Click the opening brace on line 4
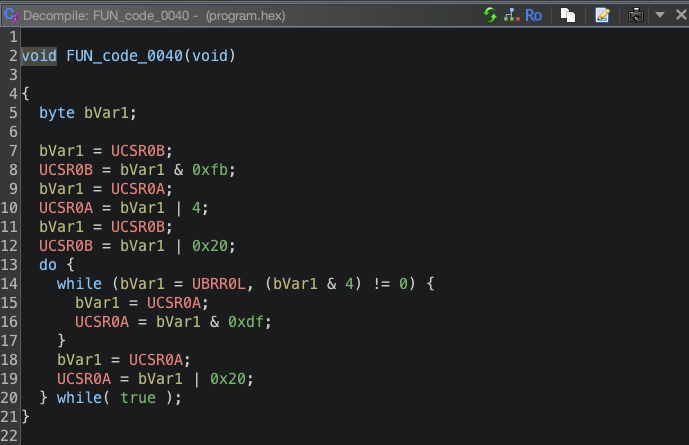Viewport: 689px width, 445px height. (25, 94)
